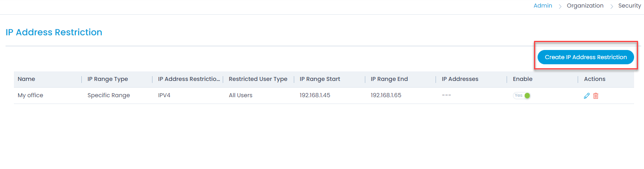This screenshot has height=169, width=644.
Task: Click the IP Address Restriction page title
Action: [x=54, y=32]
